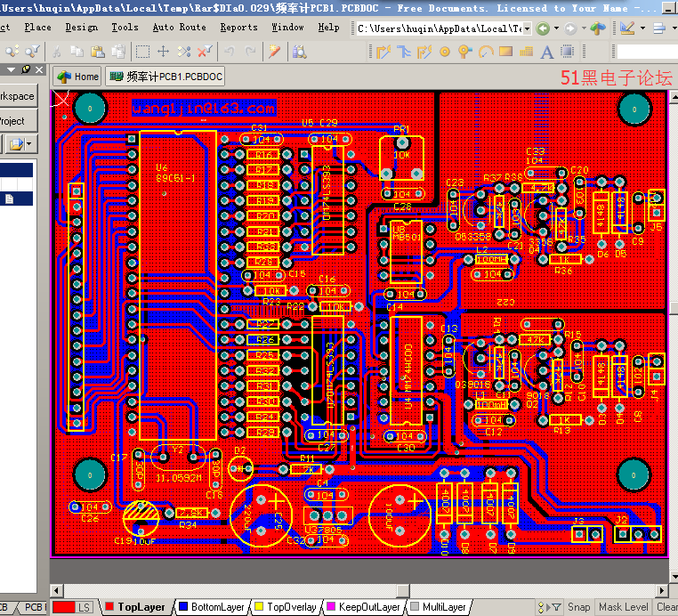This screenshot has height=616, width=678.
Task: Select the Place String text tool
Action: (x=547, y=52)
